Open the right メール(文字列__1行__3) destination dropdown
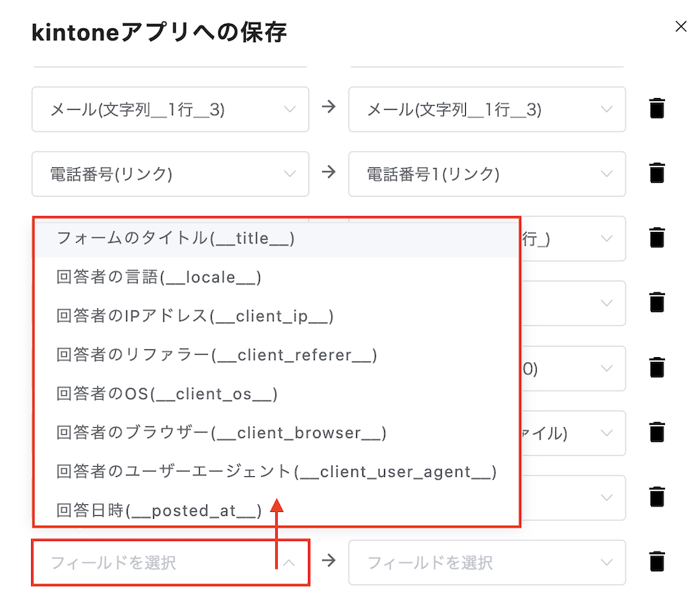Viewport: 700px width, 610px height. 487,110
